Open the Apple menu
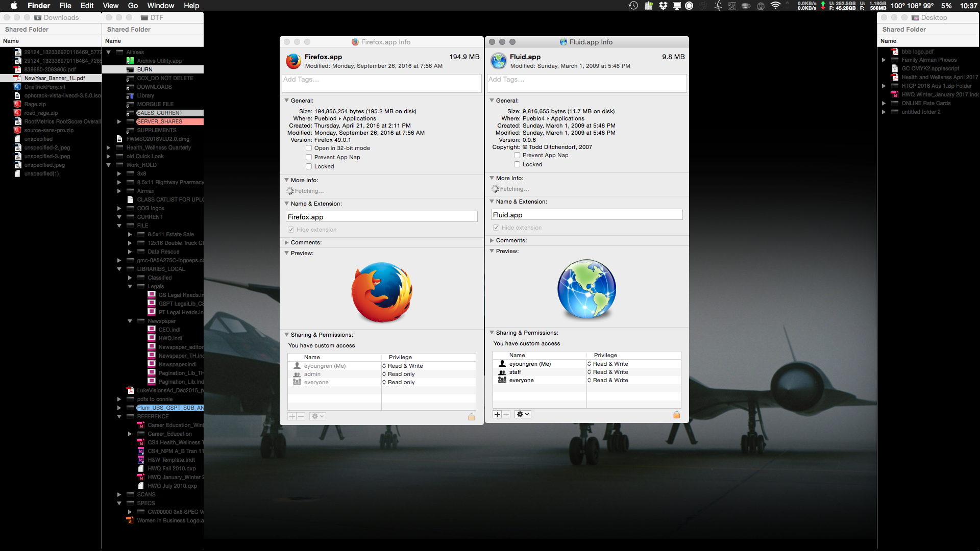The image size is (980, 551). [14, 6]
